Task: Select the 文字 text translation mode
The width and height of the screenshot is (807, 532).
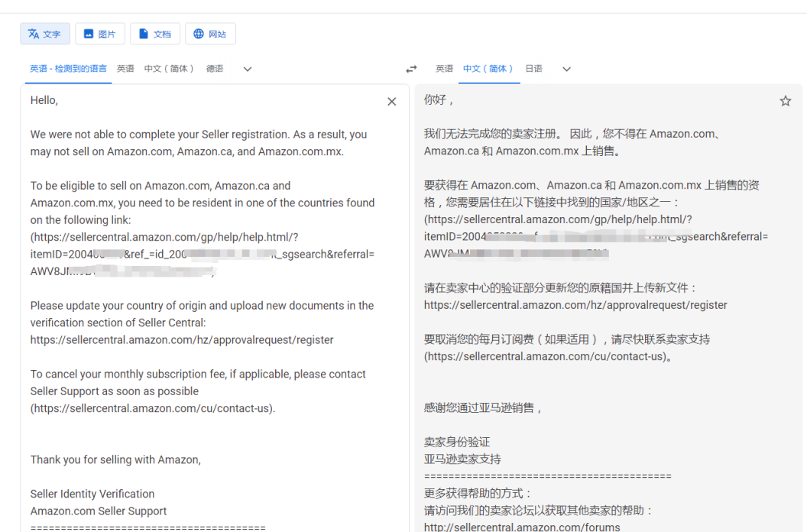Action: click(x=45, y=34)
